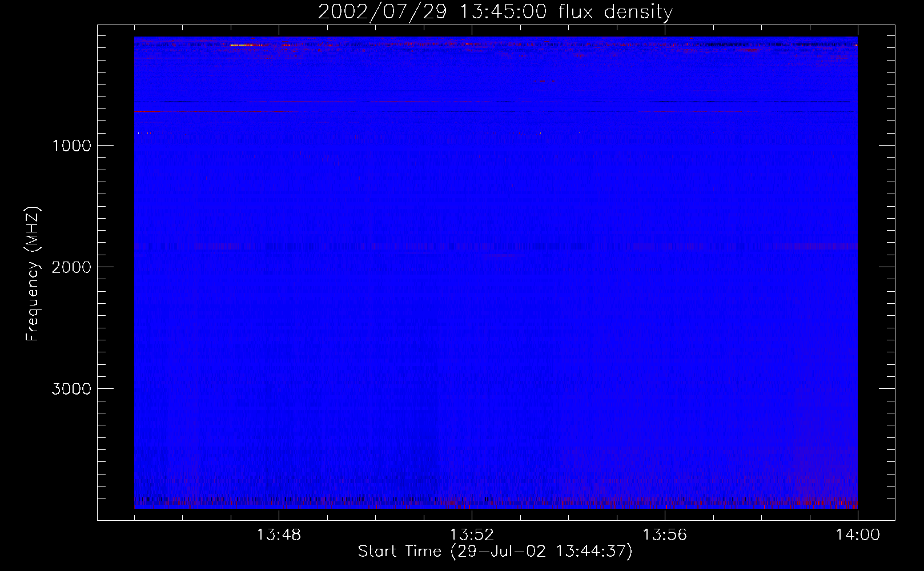Select the 3000 frequency tick label

coord(71,389)
